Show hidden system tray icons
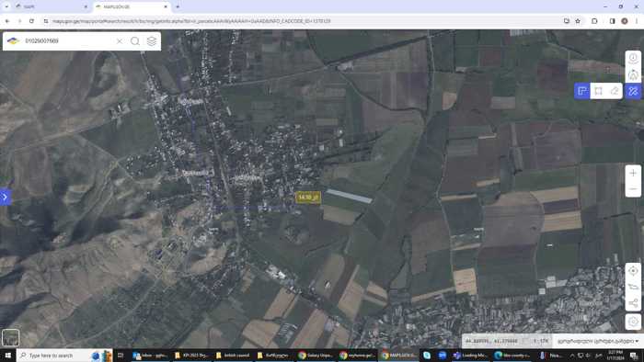 pyautogui.click(x=572, y=356)
